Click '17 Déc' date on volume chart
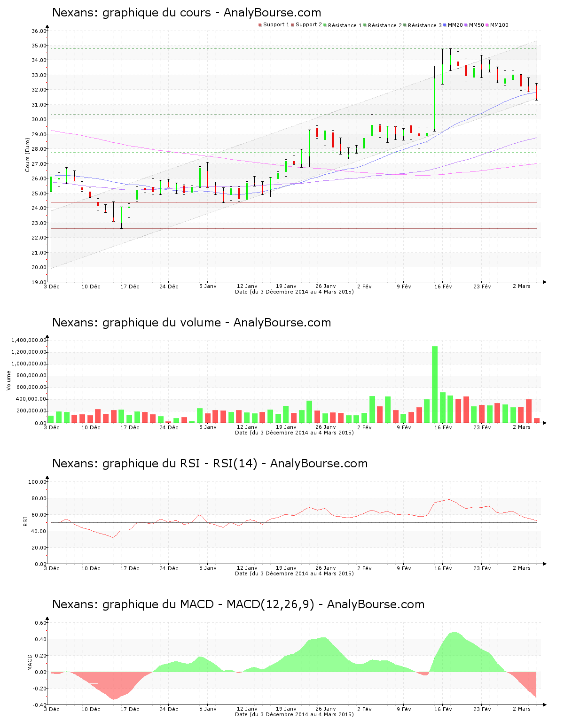 pyautogui.click(x=130, y=427)
